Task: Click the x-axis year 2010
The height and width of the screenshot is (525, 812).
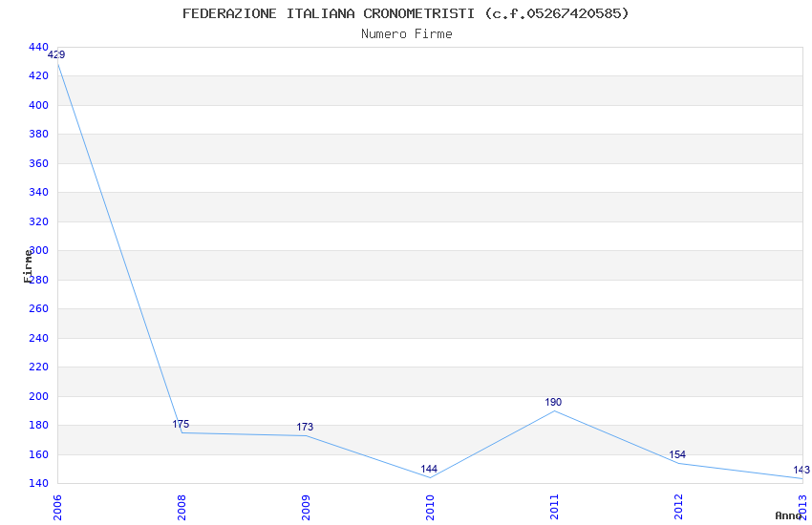Action: [x=430, y=508]
